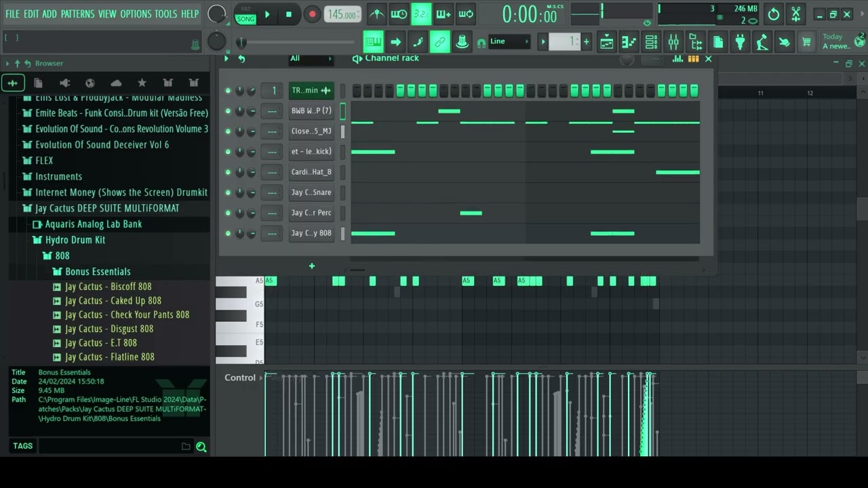
Task: Click the play button
Action: click(267, 14)
